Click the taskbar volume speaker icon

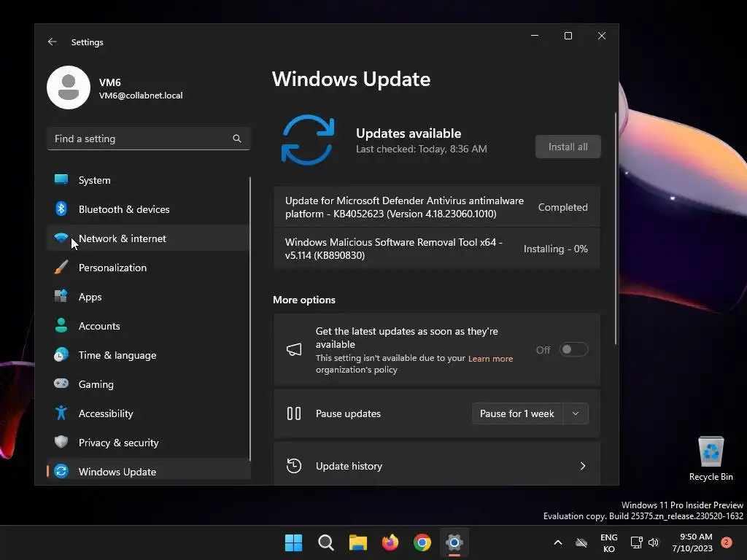[x=654, y=542]
